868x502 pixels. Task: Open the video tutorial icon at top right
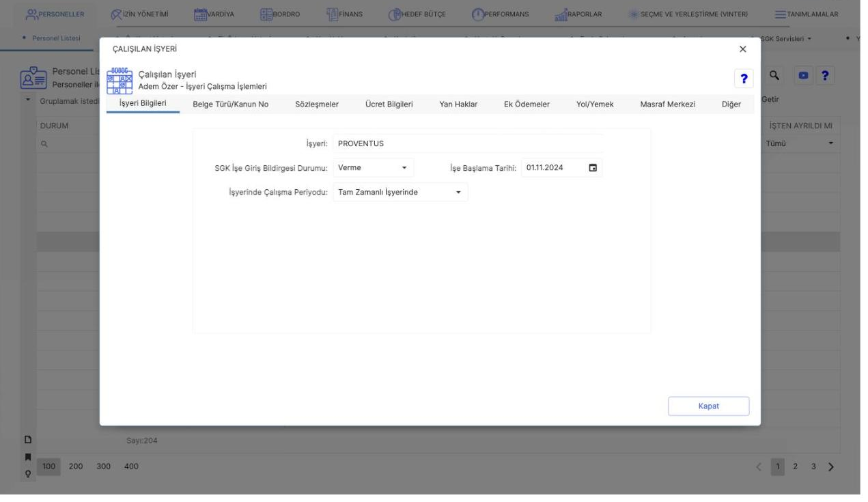(x=802, y=76)
